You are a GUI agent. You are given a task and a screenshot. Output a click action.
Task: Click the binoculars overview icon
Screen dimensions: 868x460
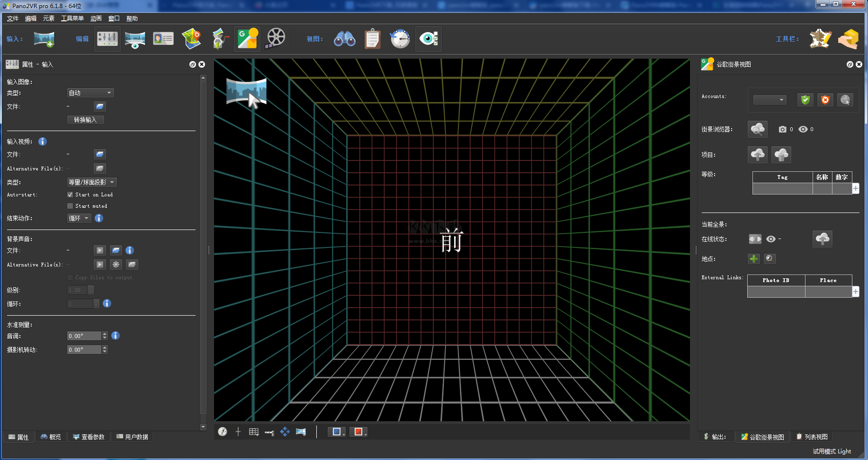[x=344, y=39]
